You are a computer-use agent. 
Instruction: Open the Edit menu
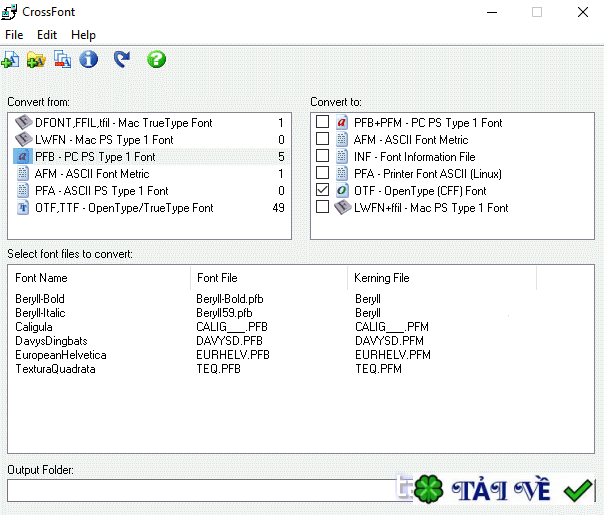(47, 35)
